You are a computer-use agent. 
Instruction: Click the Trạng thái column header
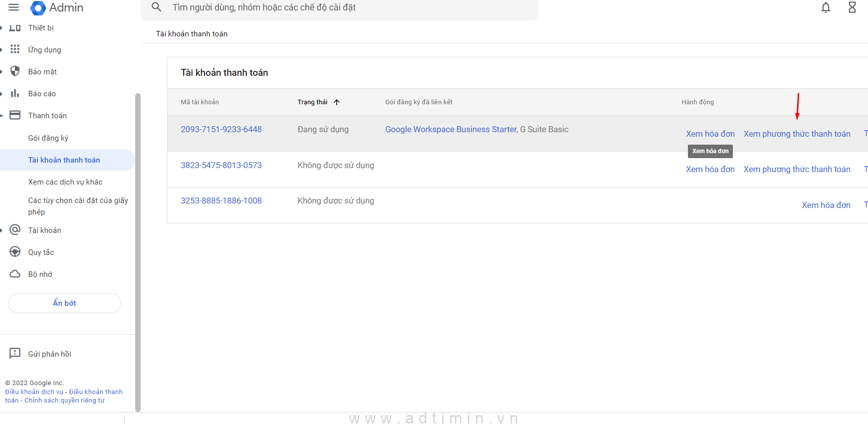[x=313, y=102]
